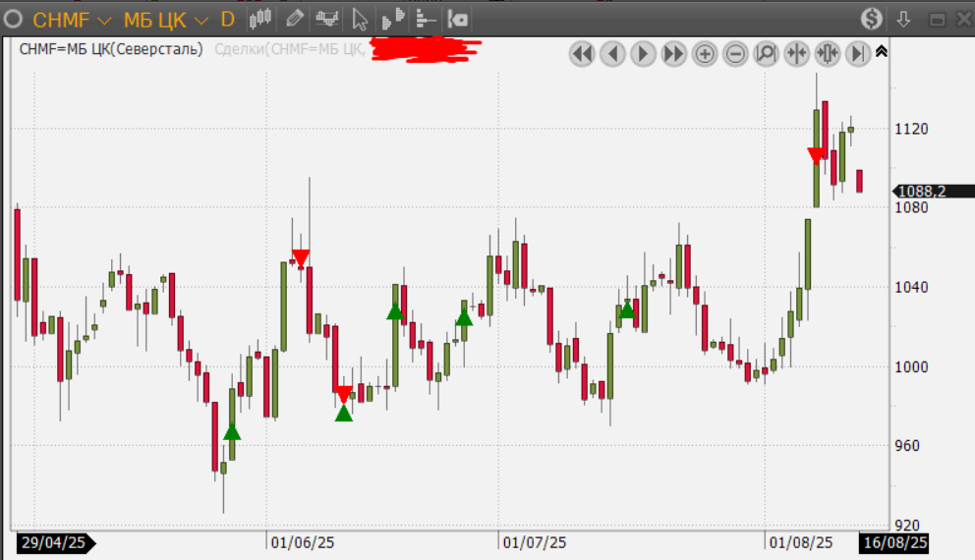Open the indicators icon in toolbar
This screenshot has height=560, width=975.
pyautogui.click(x=326, y=19)
